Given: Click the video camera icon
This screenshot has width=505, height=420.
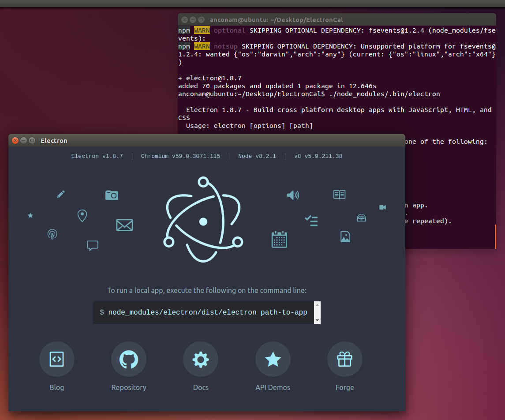Looking at the screenshot, I should (x=383, y=207).
